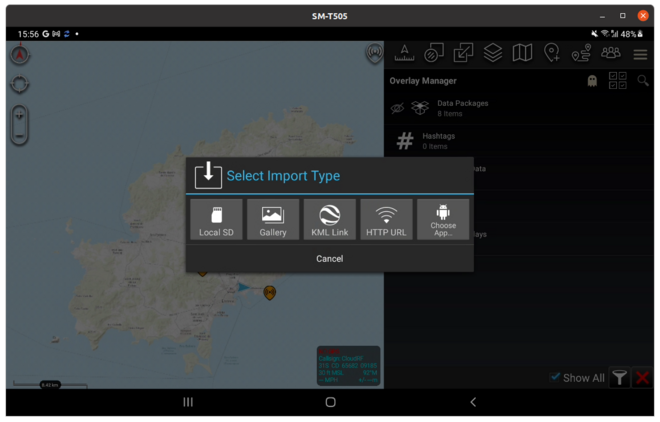The width and height of the screenshot is (660, 422).
Task: Open Choose App import option
Action: (443, 220)
